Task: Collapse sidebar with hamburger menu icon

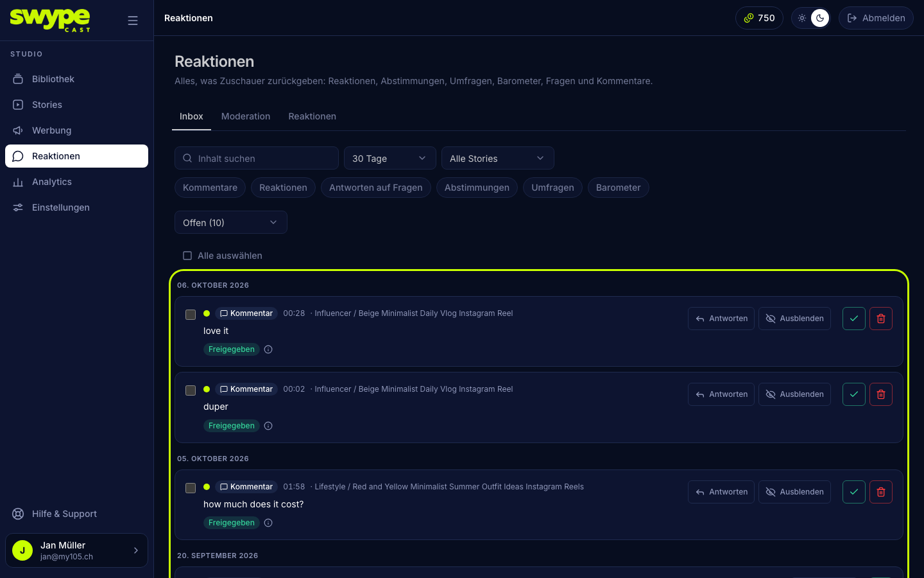Action: coord(133,21)
